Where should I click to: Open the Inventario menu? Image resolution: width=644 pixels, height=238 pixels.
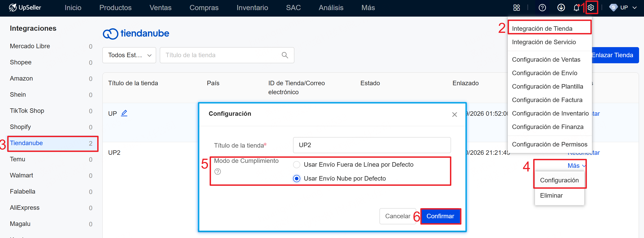252,8
